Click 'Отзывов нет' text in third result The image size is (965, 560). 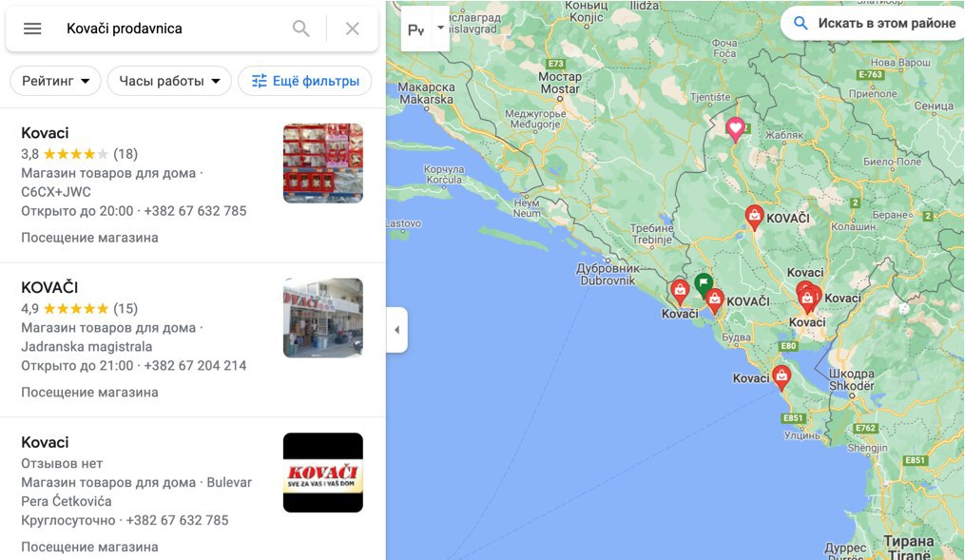pyautogui.click(x=62, y=463)
